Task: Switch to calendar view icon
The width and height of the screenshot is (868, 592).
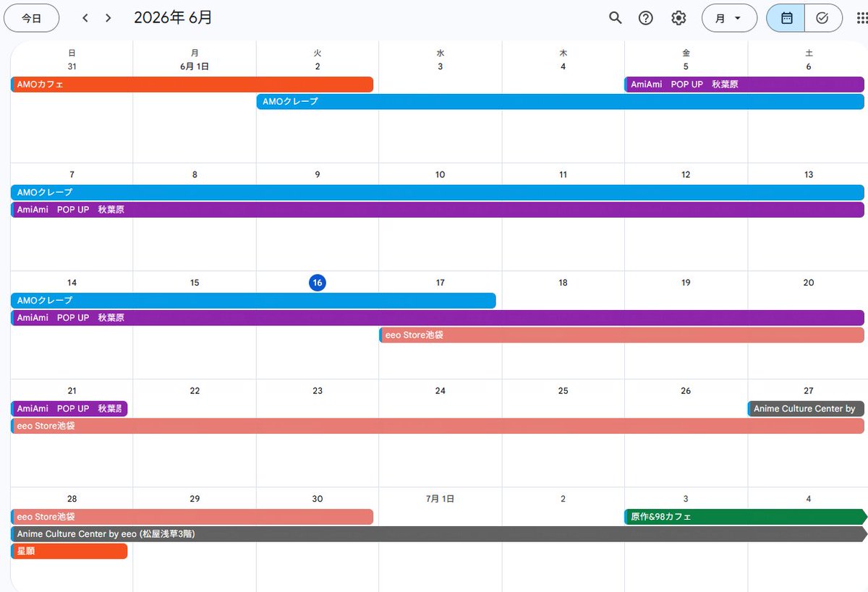Action: click(786, 18)
